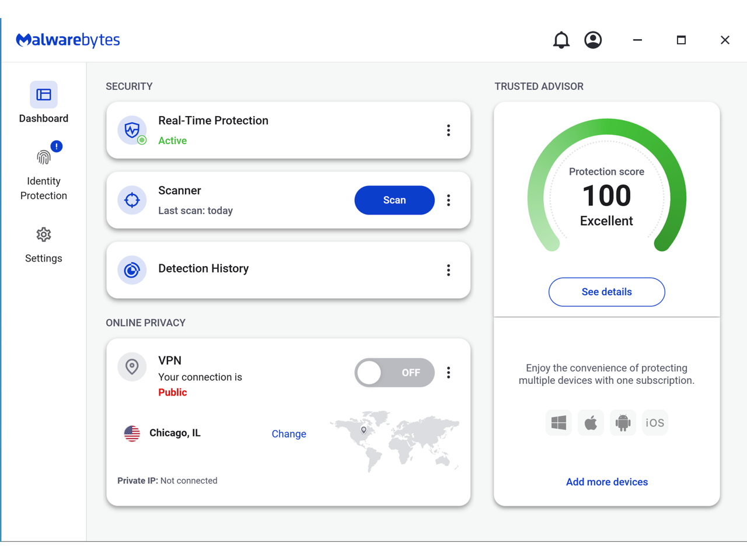Select the Android platform icon
747x560 pixels.
click(623, 423)
